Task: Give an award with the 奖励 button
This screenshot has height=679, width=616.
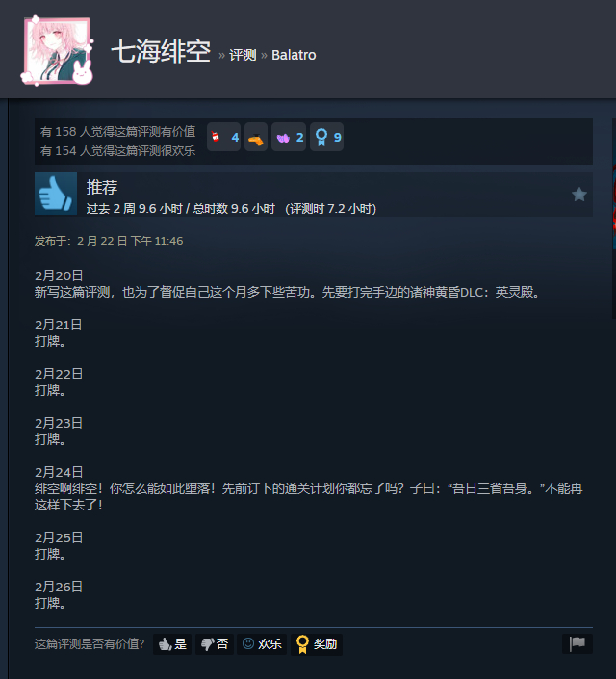Action: point(317,644)
